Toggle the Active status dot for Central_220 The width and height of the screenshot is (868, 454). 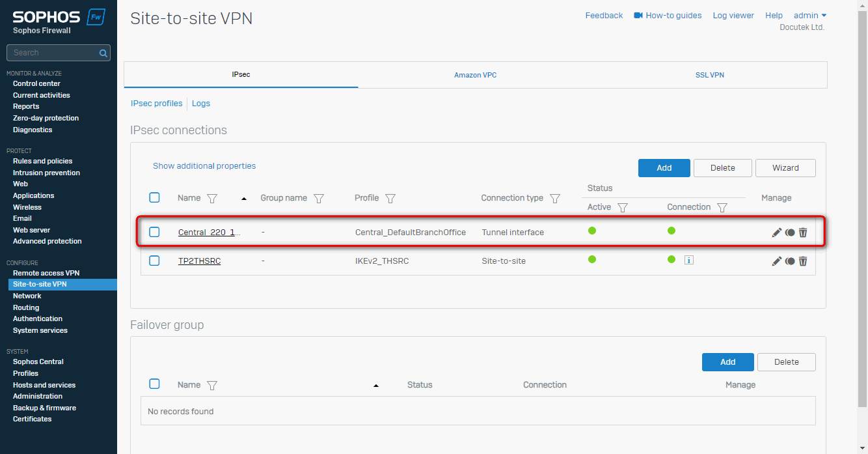(x=592, y=231)
